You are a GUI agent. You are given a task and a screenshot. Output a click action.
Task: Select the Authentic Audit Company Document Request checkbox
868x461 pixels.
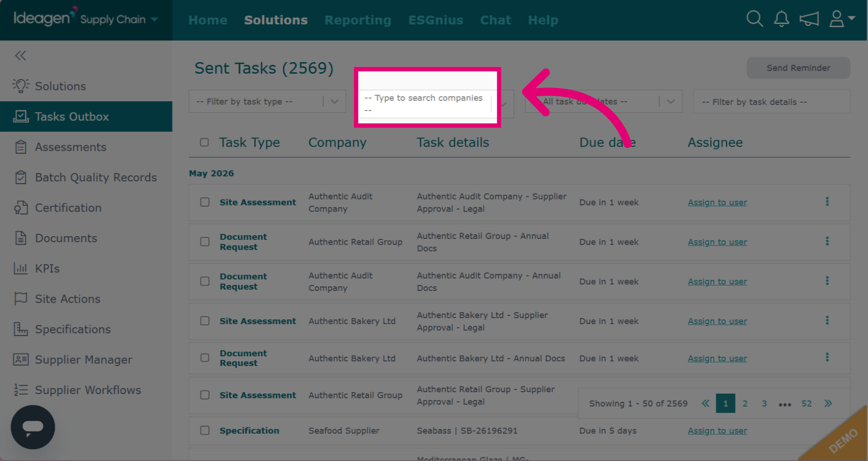[205, 281]
